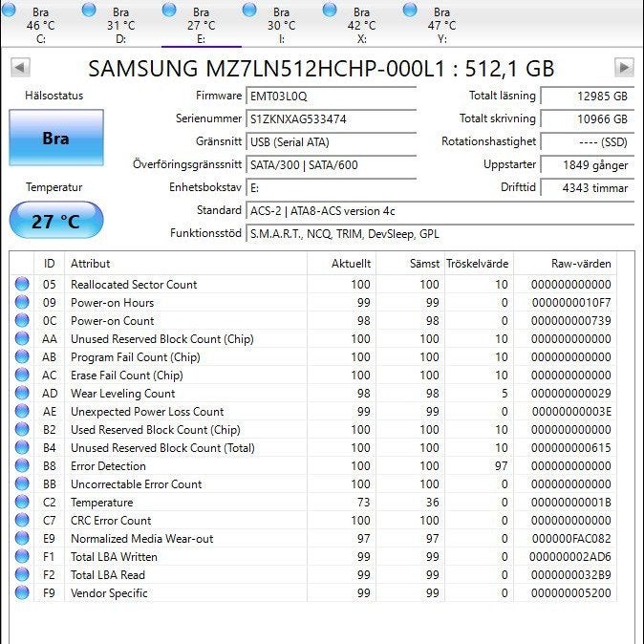Screen dimensions: 644x644
Task: Click status orb next to Temperature attribute
Action: click(22, 502)
